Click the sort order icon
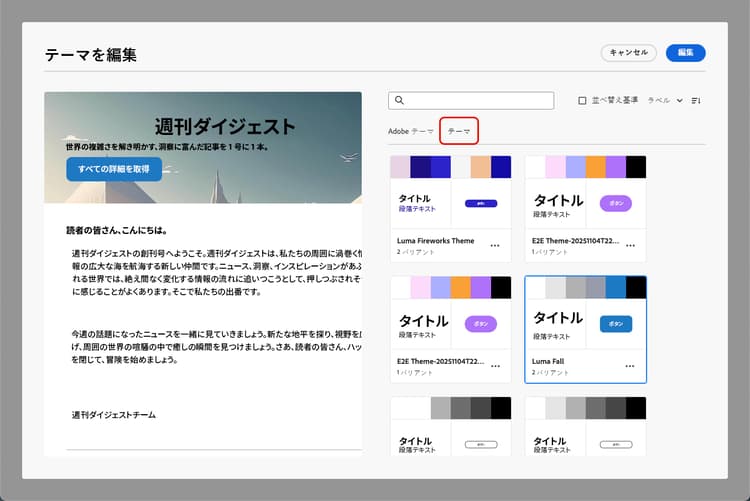750x501 pixels. tap(696, 100)
